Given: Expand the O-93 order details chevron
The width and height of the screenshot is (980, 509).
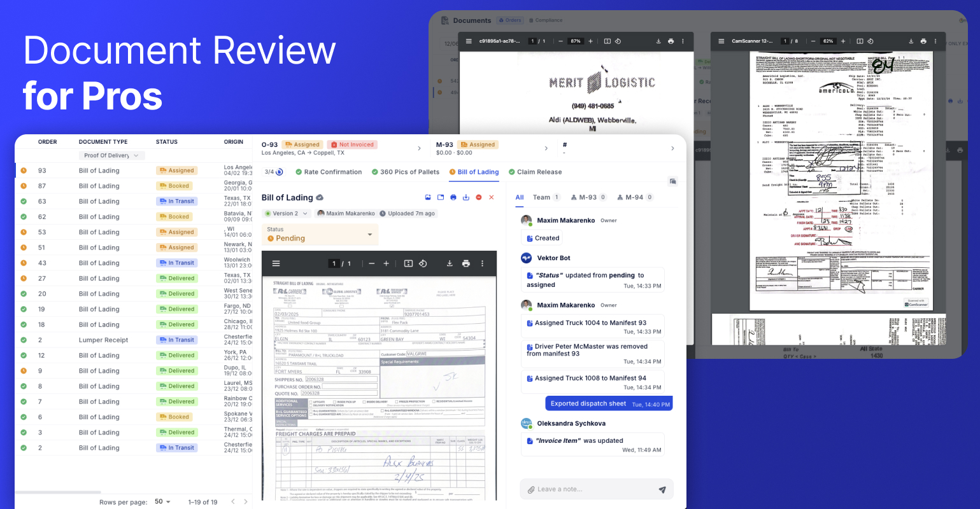Looking at the screenshot, I should (419, 148).
